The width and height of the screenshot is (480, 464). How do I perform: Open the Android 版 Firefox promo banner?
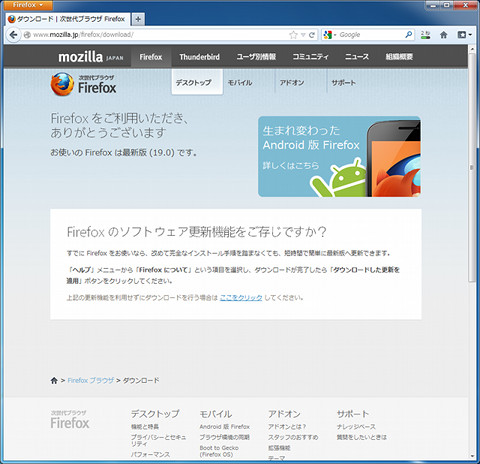(x=339, y=156)
